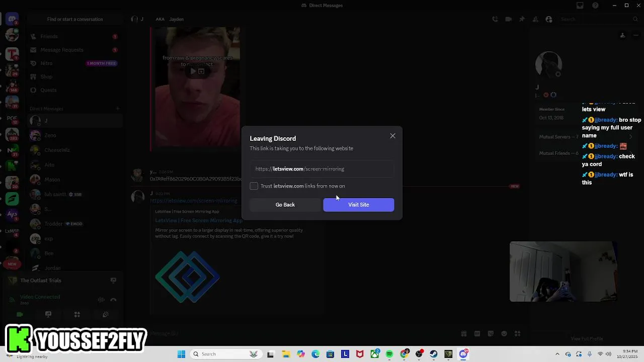Viewport: 644px width, 362px height.
Task: Click the Windows taskbar Search box
Action: tap(226, 354)
